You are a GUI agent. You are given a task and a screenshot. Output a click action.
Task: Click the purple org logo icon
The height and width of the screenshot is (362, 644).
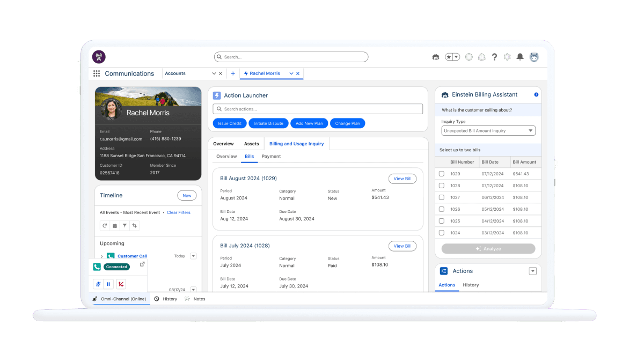tap(99, 57)
